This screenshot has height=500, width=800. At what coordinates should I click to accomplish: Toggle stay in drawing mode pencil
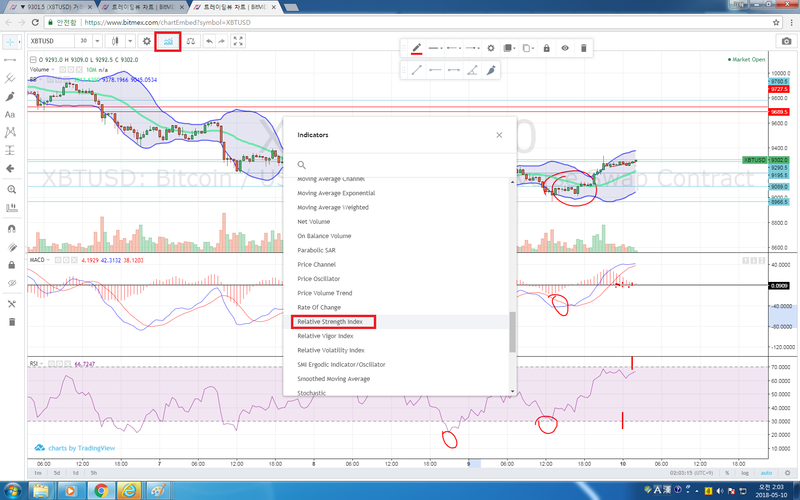[x=11, y=247]
